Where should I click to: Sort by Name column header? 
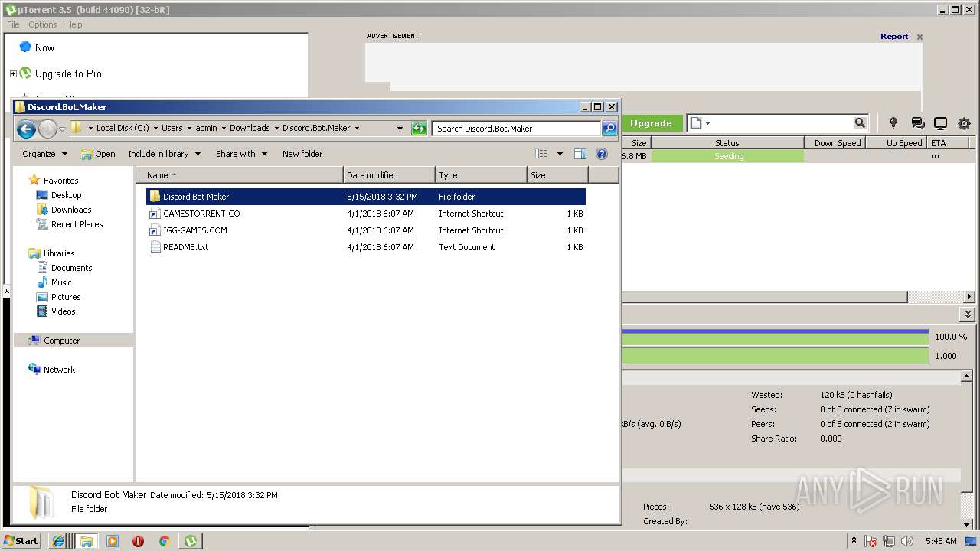click(x=240, y=175)
